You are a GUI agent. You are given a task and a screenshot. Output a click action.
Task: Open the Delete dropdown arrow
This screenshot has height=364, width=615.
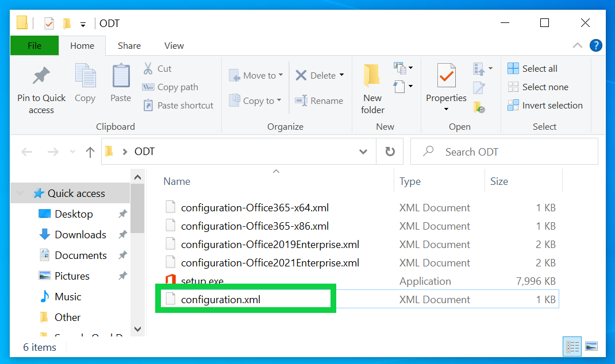[x=341, y=75]
